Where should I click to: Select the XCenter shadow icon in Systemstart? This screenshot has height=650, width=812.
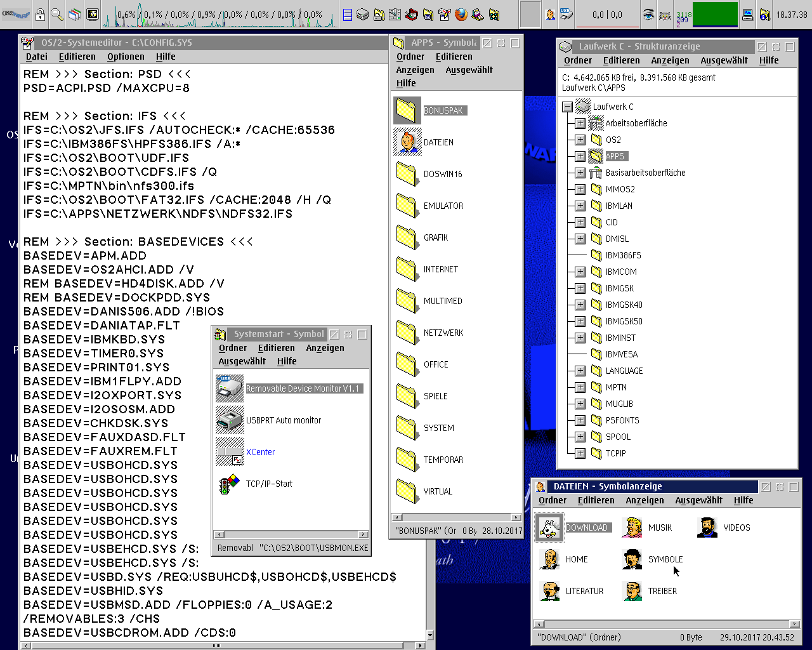tap(230, 452)
